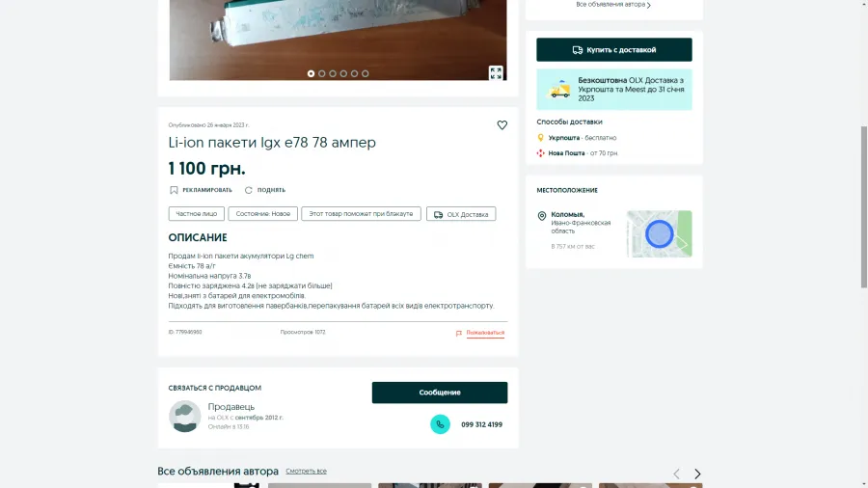Show next author listings with right arrow

tap(697, 474)
